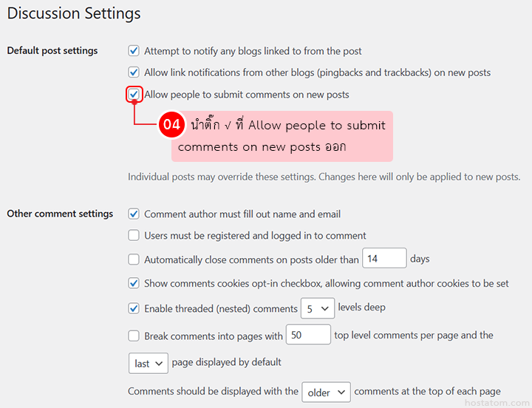Uncheck Allow people to submit comments checkbox
This screenshot has width=532, height=408.
coord(134,95)
